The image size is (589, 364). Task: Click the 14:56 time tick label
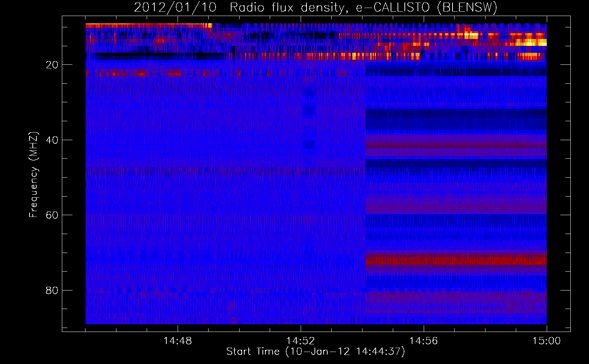click(423, 341)
